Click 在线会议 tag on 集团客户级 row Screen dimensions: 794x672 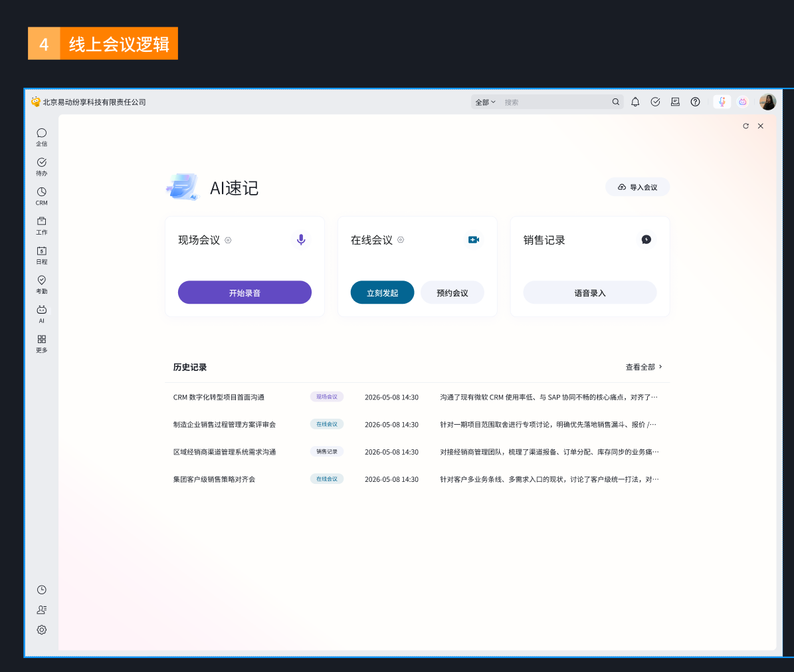pyautogui.click(x=327, y=479)
